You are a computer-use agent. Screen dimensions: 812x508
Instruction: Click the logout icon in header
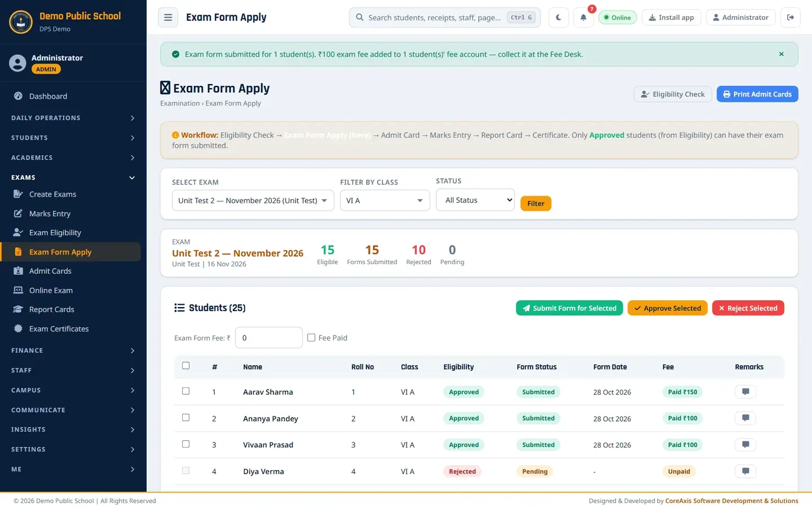791,17
